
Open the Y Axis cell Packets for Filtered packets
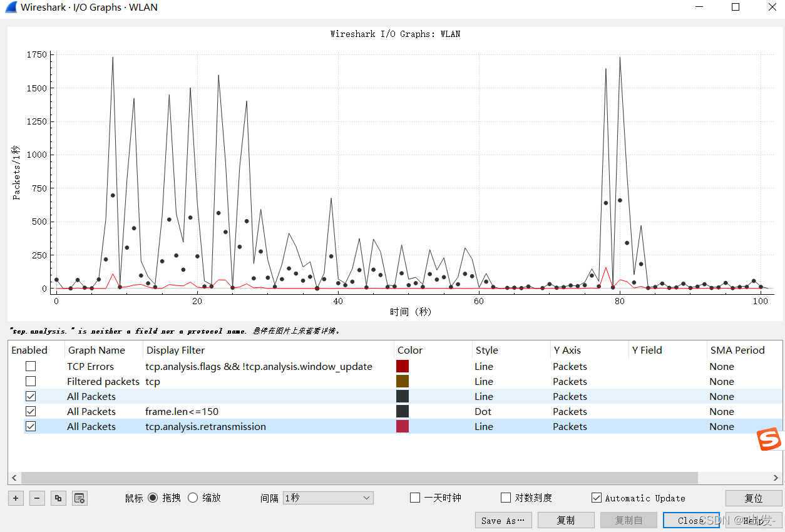click(589, 381)
